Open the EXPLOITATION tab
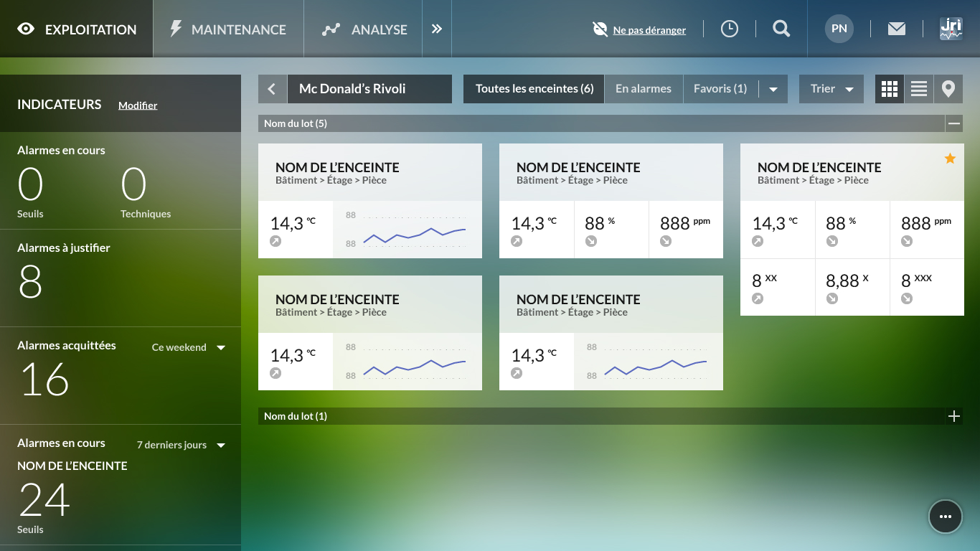Image resolution: width=980 pixels, height=551 pixels. click(76, 29)
